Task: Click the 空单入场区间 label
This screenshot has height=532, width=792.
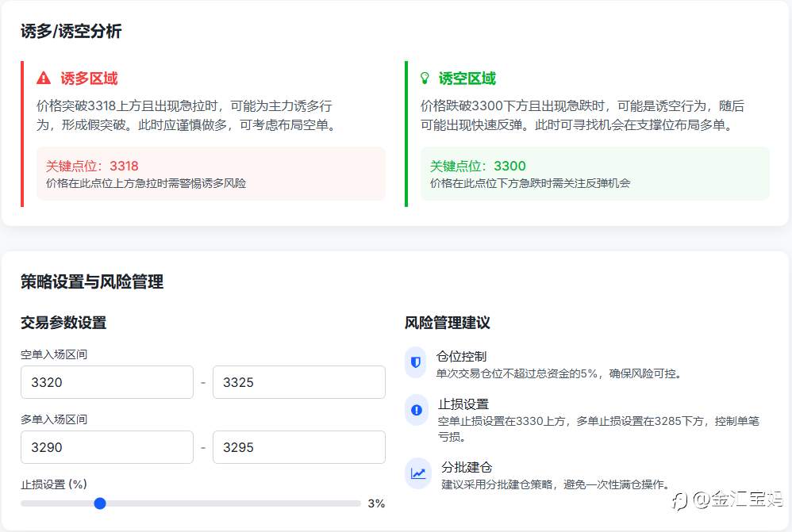Action: click(x=54, y=355)
